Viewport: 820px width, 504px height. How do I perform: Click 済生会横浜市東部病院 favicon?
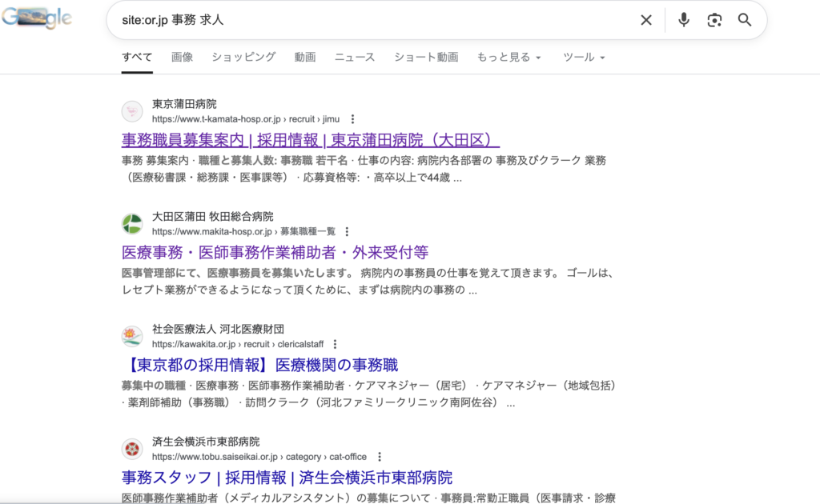click(x=132, y=450)
